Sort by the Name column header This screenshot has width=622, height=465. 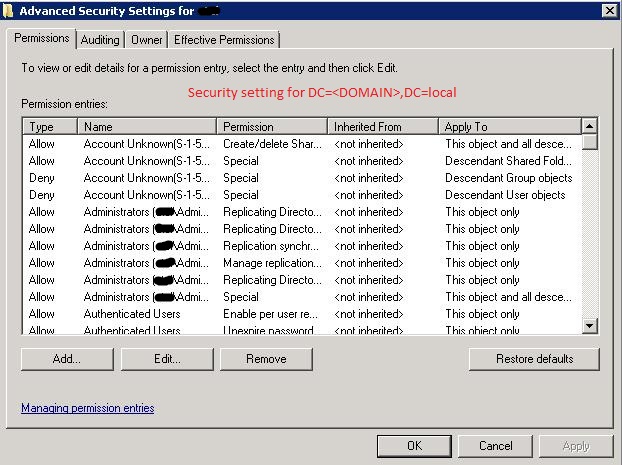tap(146, 127)
